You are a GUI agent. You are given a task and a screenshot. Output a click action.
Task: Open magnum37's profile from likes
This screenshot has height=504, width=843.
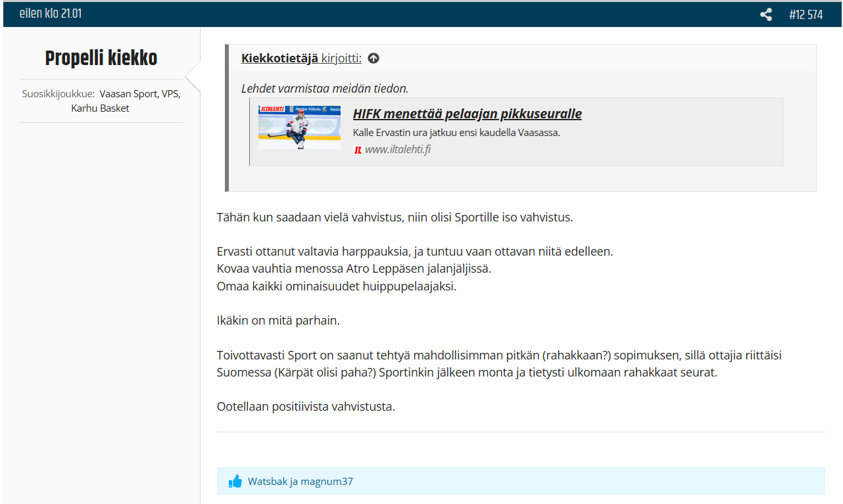(327, 482)
